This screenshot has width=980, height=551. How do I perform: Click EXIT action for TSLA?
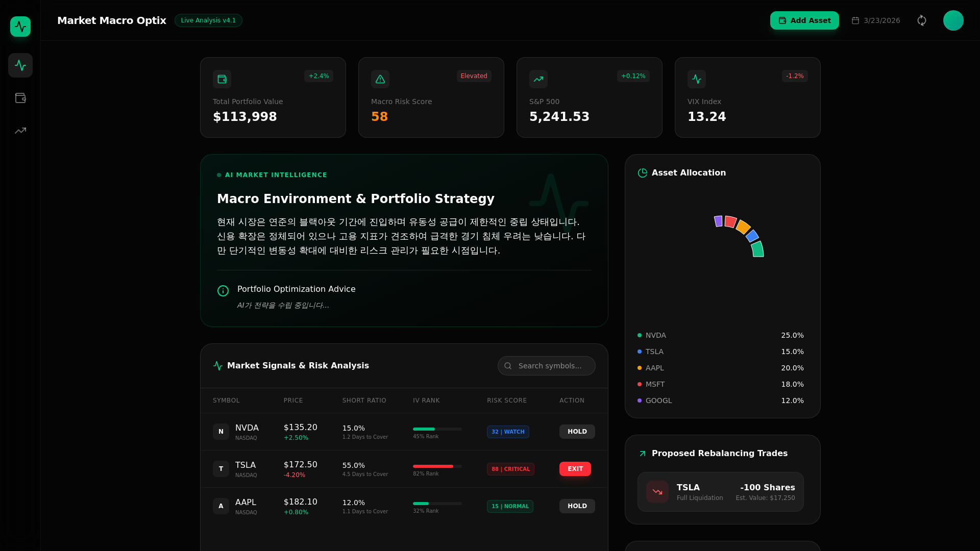click(x=575, y=469)
